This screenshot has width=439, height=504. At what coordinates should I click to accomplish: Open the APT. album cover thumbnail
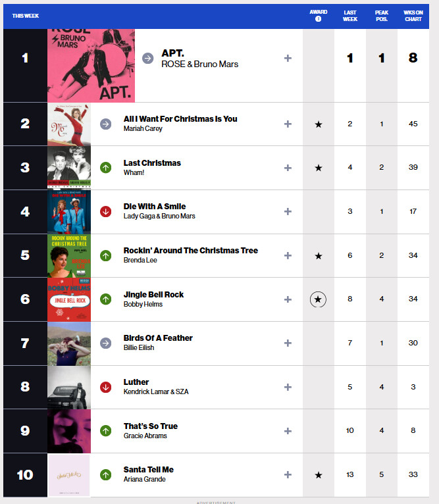tap(91, 66)
